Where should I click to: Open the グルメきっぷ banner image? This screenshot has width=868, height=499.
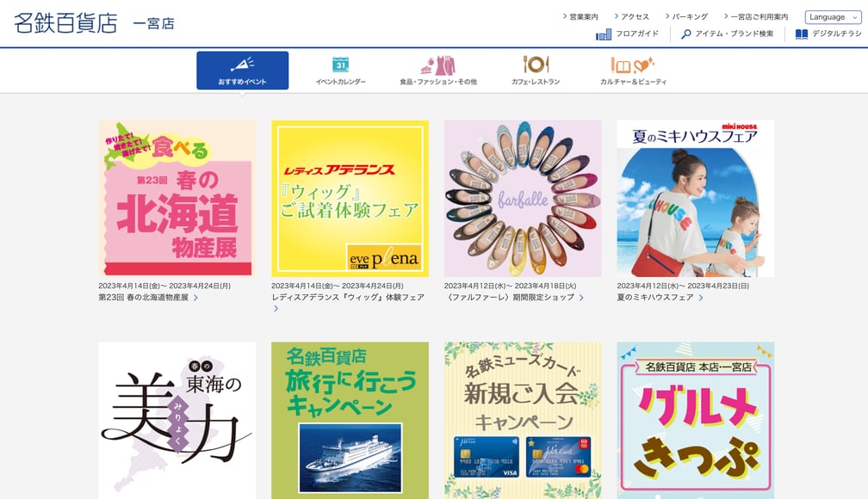coord(695,421)
